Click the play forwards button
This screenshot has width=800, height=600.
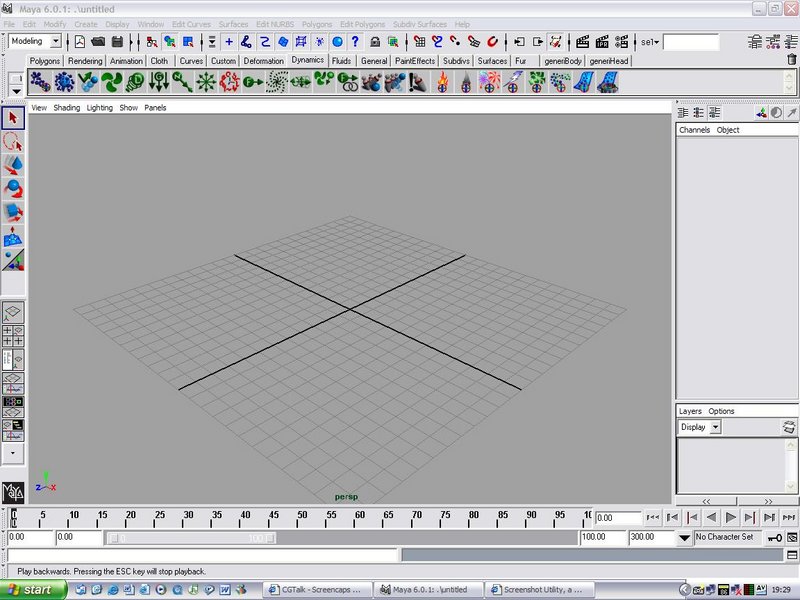(731, 517)
